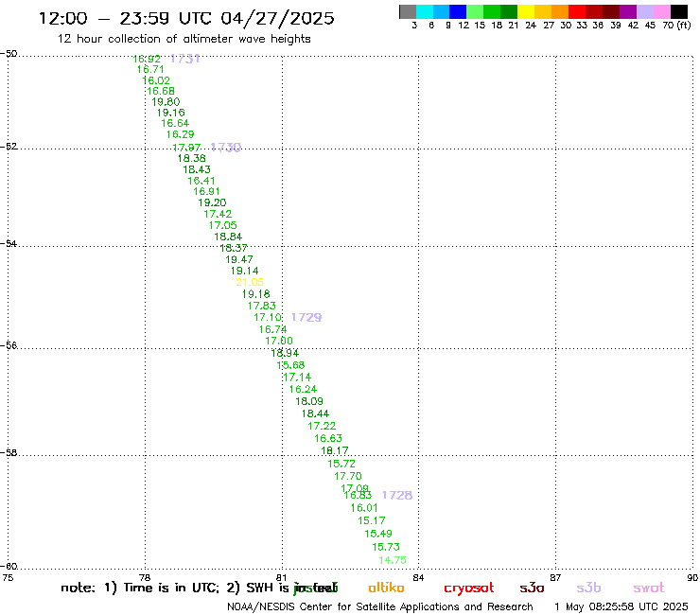Click the gray swatch in the color scale
The width and height of the screenshot is (700, 615).
coord(408,11)
